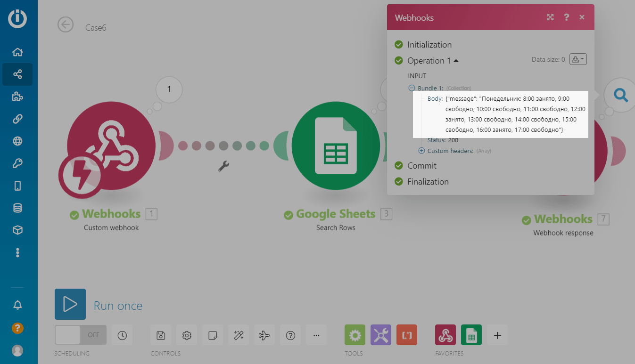The height and width of the screenshot is (364, 635).
Task: Toggle the scheduling OFF switch
Action: pyautogui.click(x=81, y=335)
